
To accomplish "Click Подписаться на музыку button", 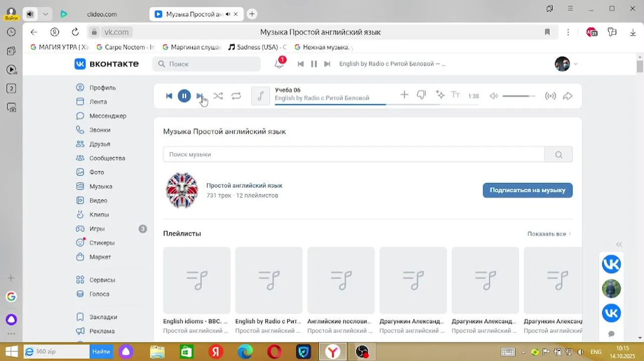I will pyautogui.click(x=528, y=190).
